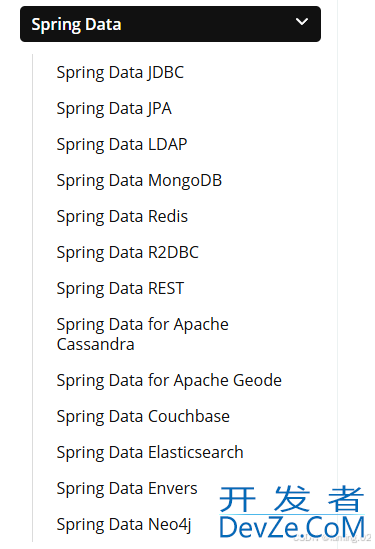Click the Spring Data header title text

tap(76, 25)
